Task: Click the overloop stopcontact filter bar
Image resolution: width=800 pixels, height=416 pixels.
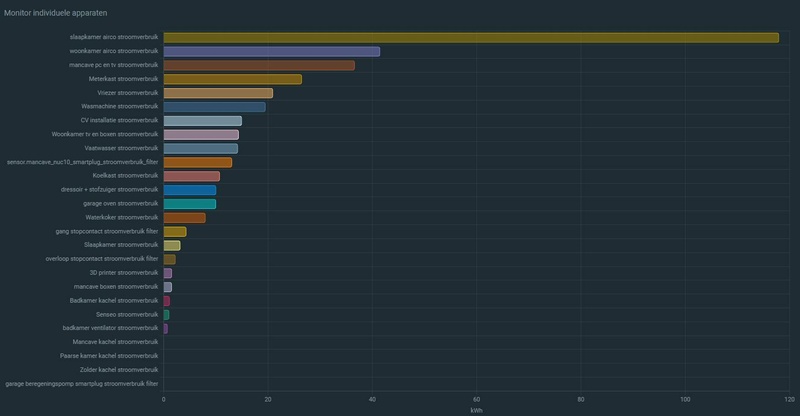Action: click(x=169, y=259)
